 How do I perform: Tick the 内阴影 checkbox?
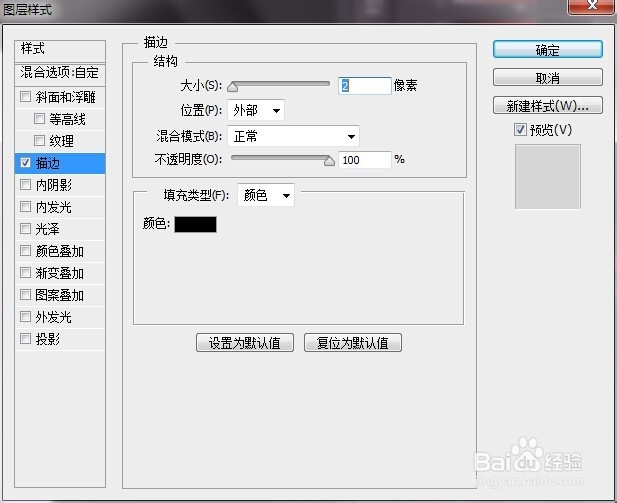26,185
